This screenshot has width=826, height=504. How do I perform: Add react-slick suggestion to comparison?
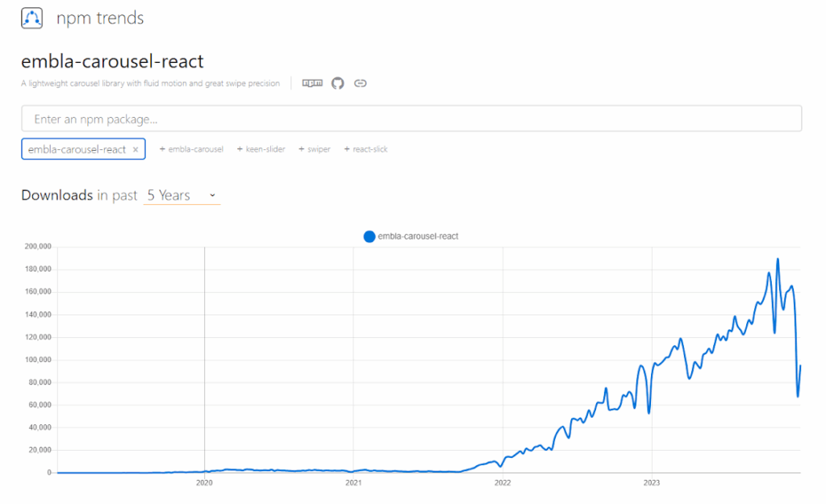pos(365,149)
